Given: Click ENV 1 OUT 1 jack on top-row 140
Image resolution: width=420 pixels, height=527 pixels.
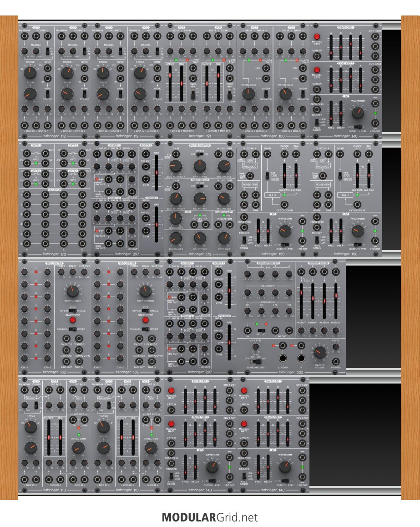Looking at the screenshot, I should click(375, 37).
